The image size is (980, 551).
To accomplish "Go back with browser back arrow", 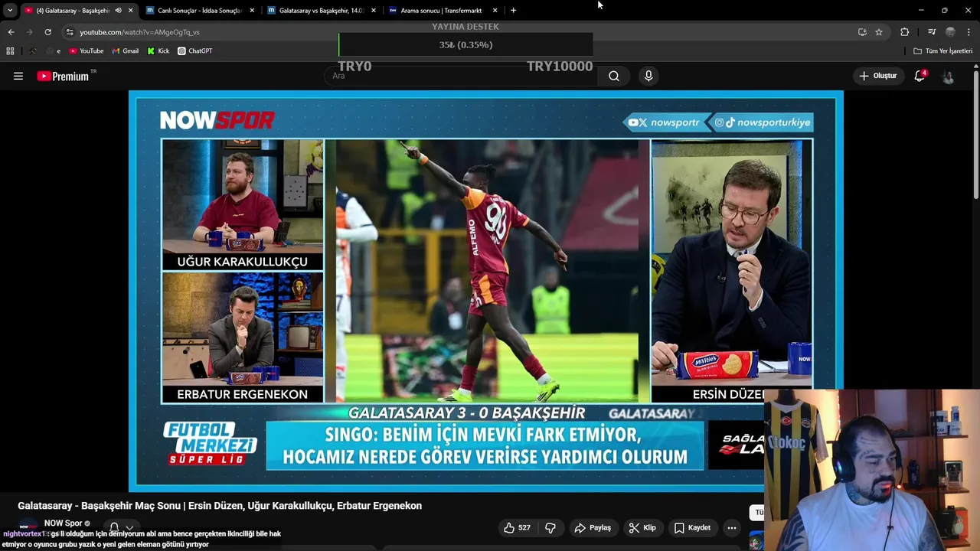I will pyautogui.click(x=11, y=32).
